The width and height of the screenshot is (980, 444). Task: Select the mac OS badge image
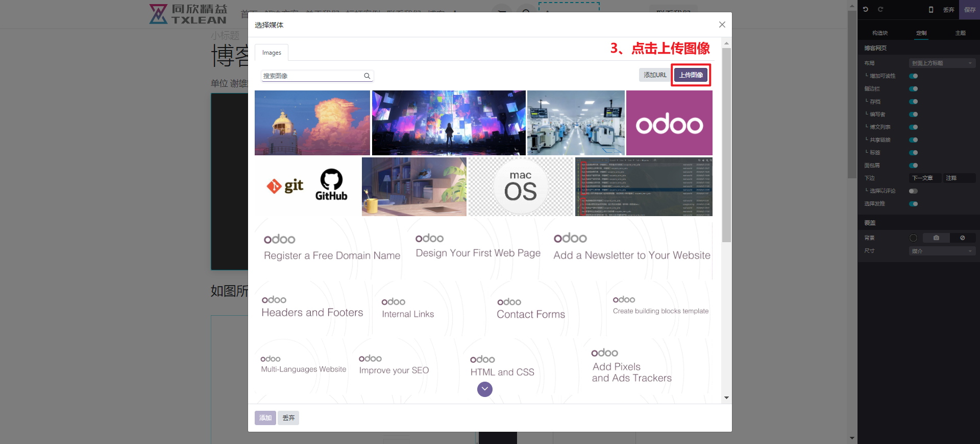521,186
